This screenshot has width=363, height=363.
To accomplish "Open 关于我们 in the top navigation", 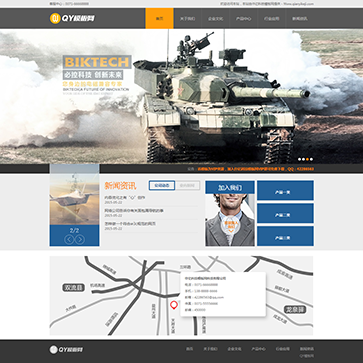I will 187,19.
